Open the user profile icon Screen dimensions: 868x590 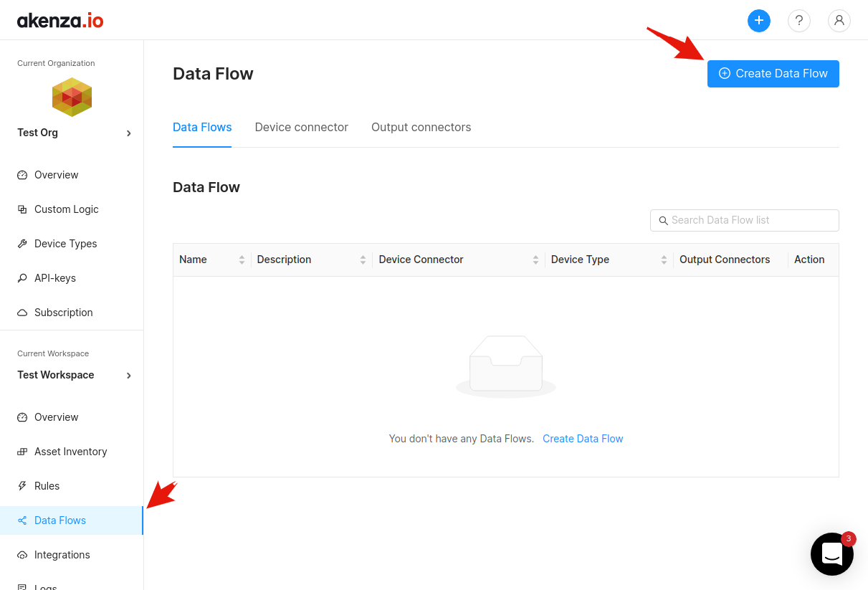839,21
